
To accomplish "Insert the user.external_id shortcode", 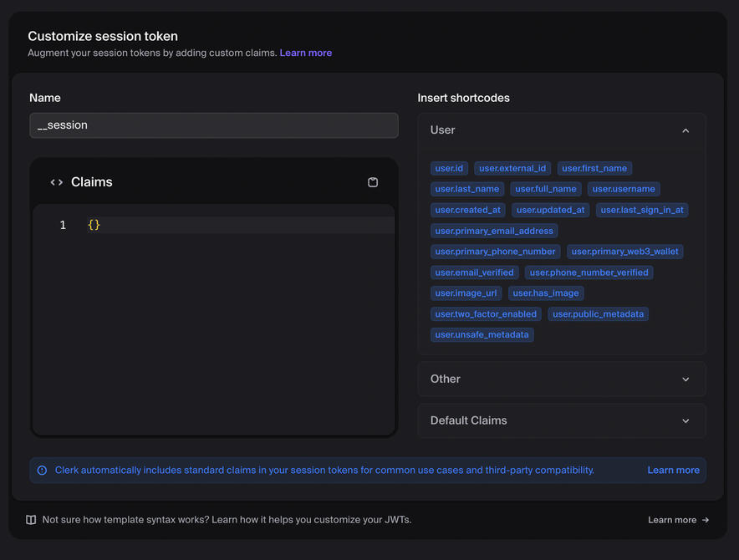I will [x=512, y=168].
